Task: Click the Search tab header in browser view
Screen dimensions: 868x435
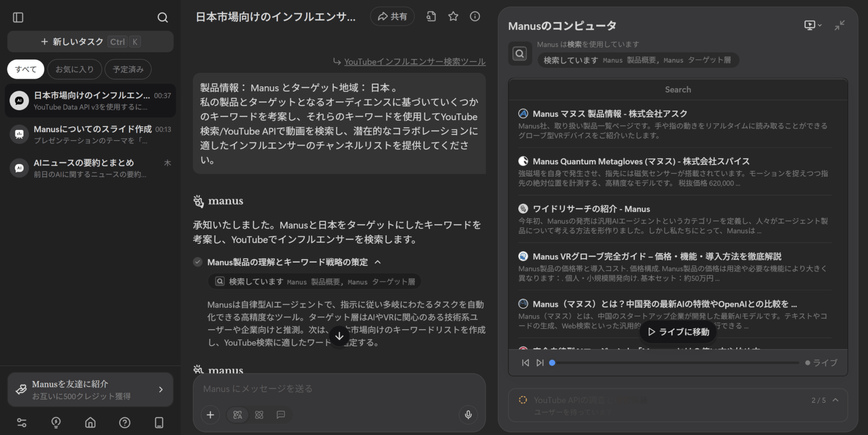Action: [678, 89]
